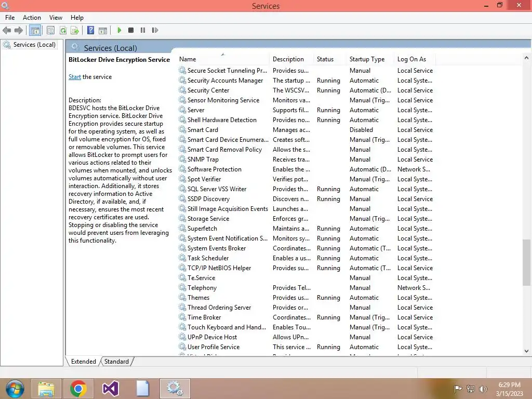Select the Sensor Monitoring Service icon
Viewport: 532px width, 399px height.
coord(182,100)
